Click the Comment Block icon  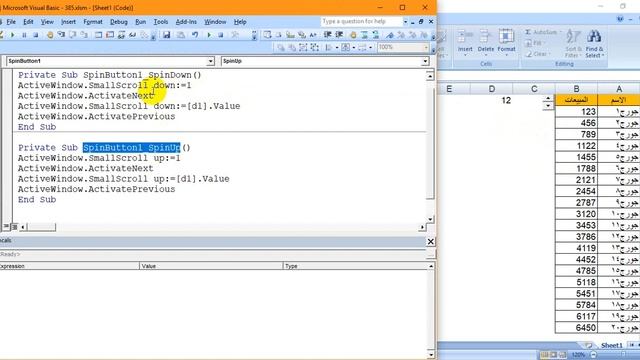364,35
